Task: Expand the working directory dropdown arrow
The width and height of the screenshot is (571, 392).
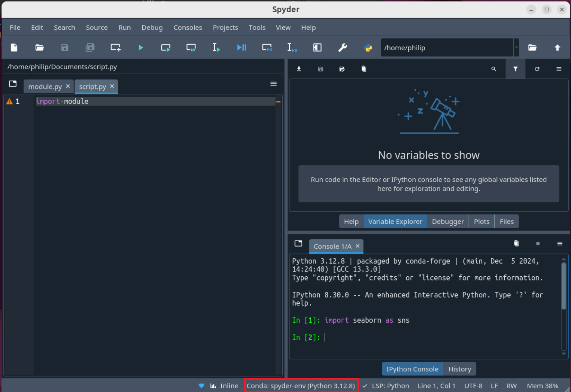Action: click(x=516, y=47)
